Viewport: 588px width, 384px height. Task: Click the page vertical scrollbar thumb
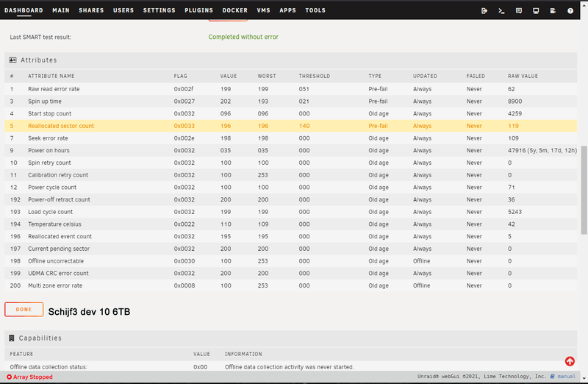[584, 190]
